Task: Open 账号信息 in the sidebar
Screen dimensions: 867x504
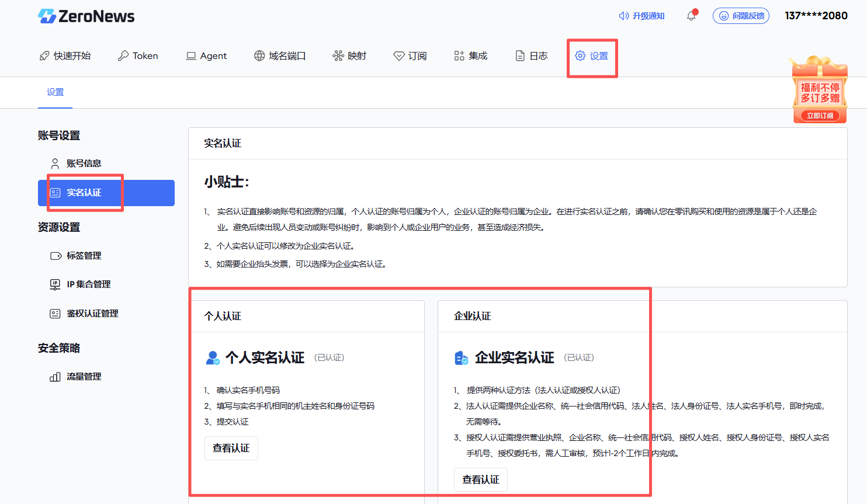Action: click(84, 164)
